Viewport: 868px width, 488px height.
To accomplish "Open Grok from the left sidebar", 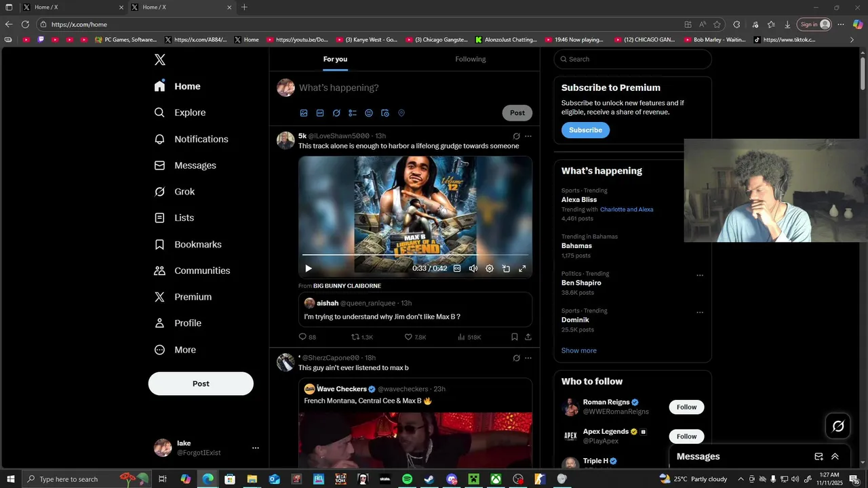I will [x=174, y=192].
